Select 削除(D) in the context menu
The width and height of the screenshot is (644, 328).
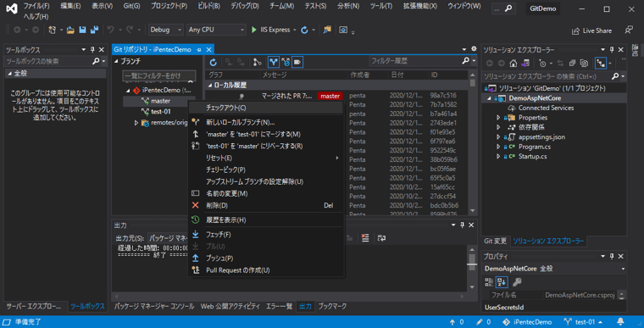265,205
